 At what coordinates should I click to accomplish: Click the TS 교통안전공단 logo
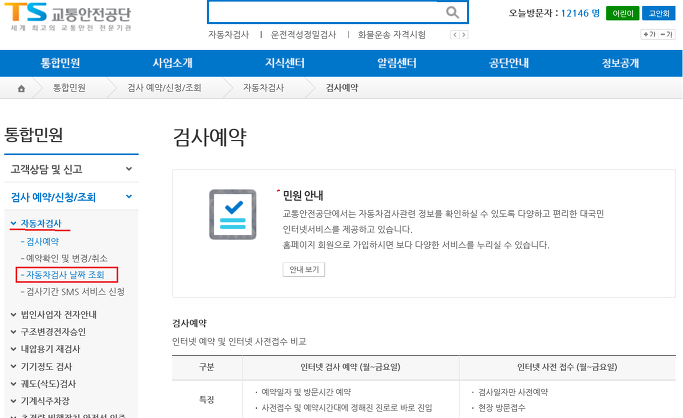click(x=68, y=17)
